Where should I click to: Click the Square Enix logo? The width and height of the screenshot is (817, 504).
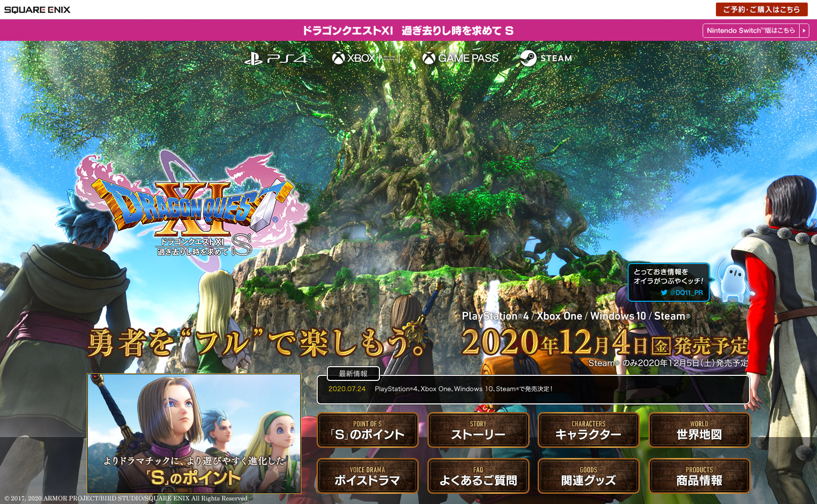coord(37,10)
